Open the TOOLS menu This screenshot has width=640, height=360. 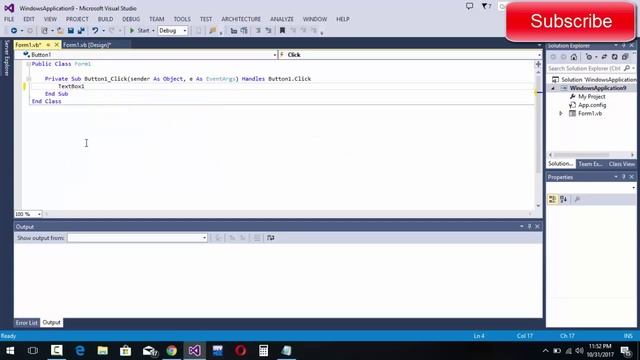point(182,19)
